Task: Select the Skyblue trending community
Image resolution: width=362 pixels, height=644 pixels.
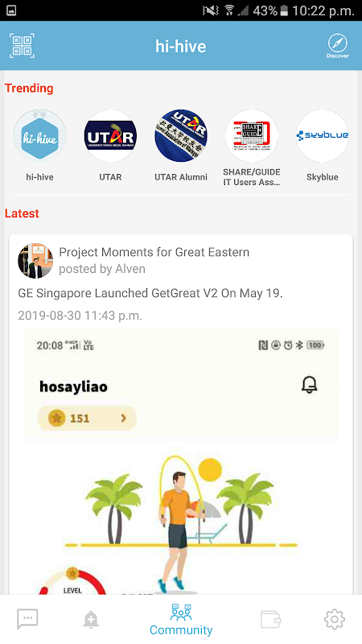Action: [323, 136]
